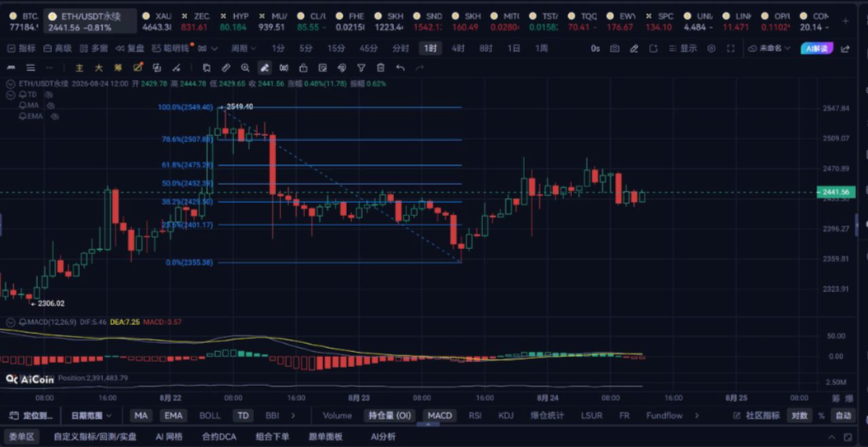The image size is (868, 447).
Task: Click the RSI indicator option
Action: (x=475, y=416)
